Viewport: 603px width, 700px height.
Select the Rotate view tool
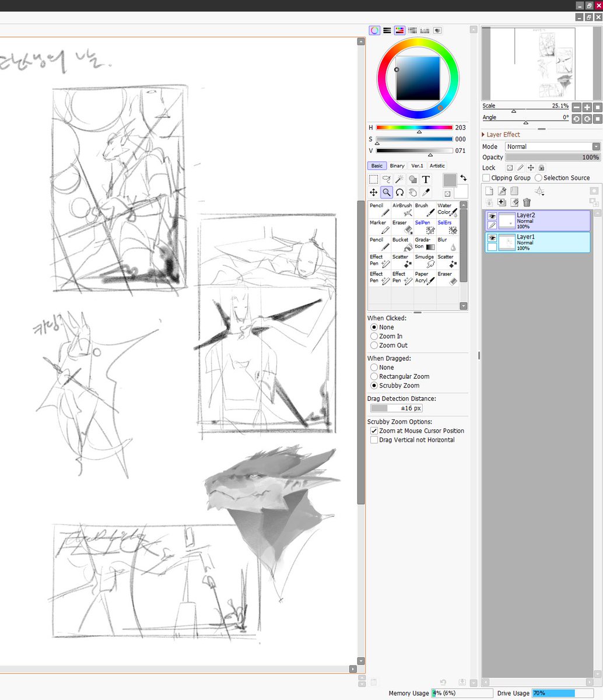point(399,192)
